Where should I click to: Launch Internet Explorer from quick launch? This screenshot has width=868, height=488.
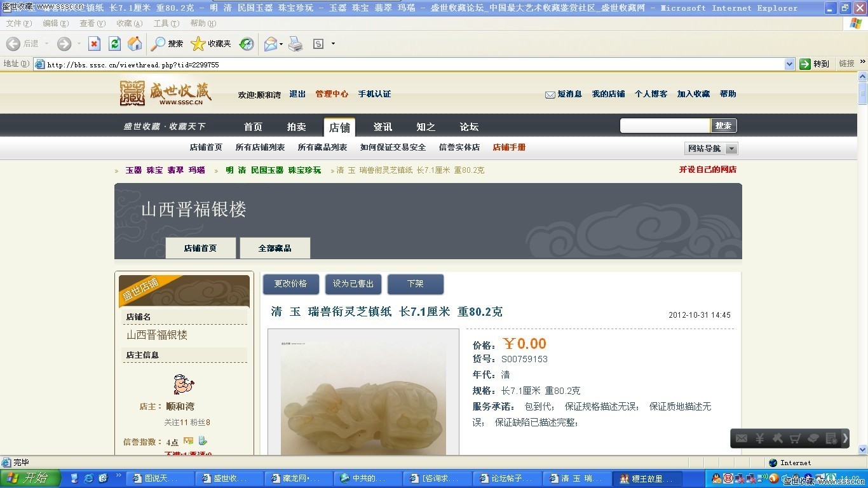pos(88,478)
